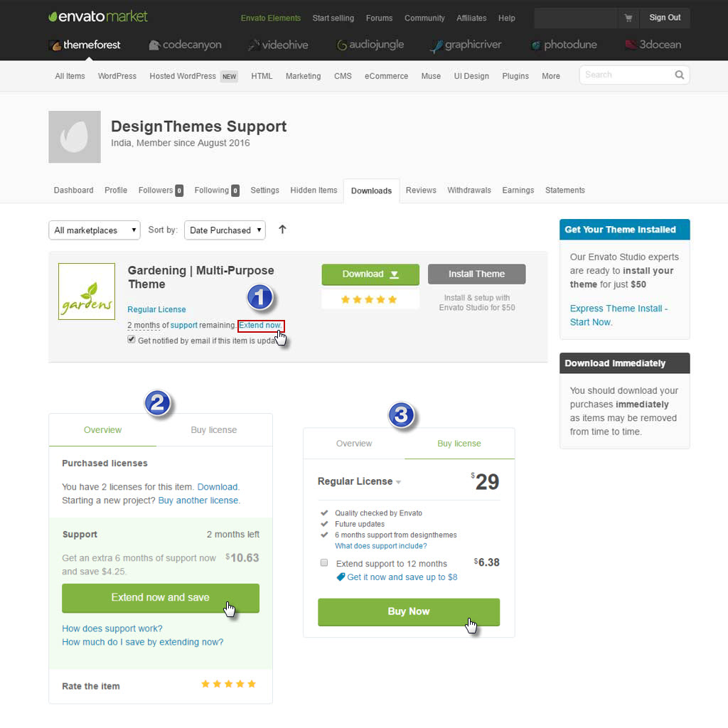The height and width of the screenshot is (728, 728).
Task: Open the Earnings tab
Action: pyautogui.click(x=518, y=191)
